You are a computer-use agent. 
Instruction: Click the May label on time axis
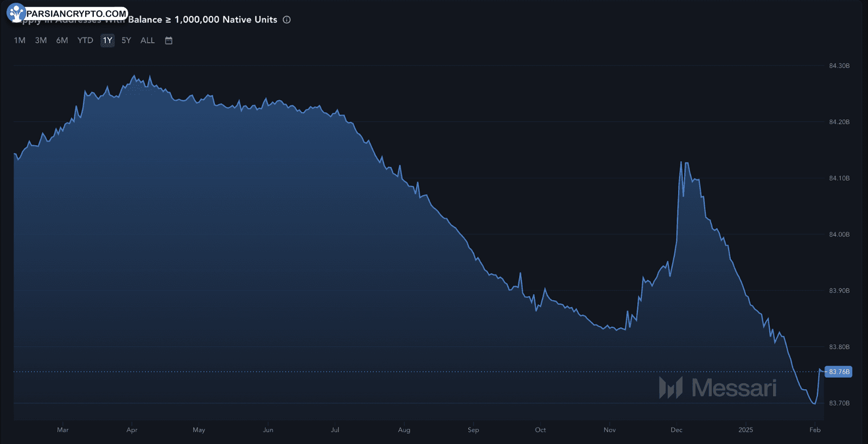pyautogui.click(x=199, y=430)
